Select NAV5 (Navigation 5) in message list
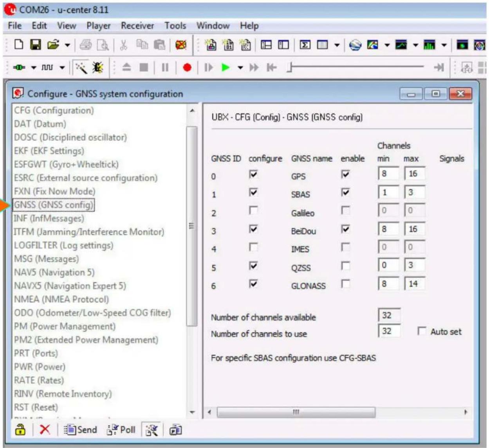489x448 pixels. (54, 272)
